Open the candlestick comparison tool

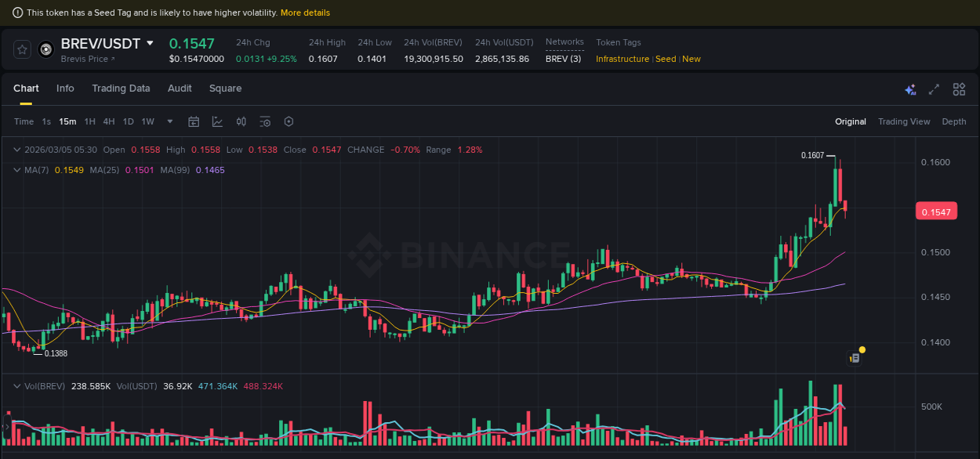pyautogui.click(x=241, y=121)
